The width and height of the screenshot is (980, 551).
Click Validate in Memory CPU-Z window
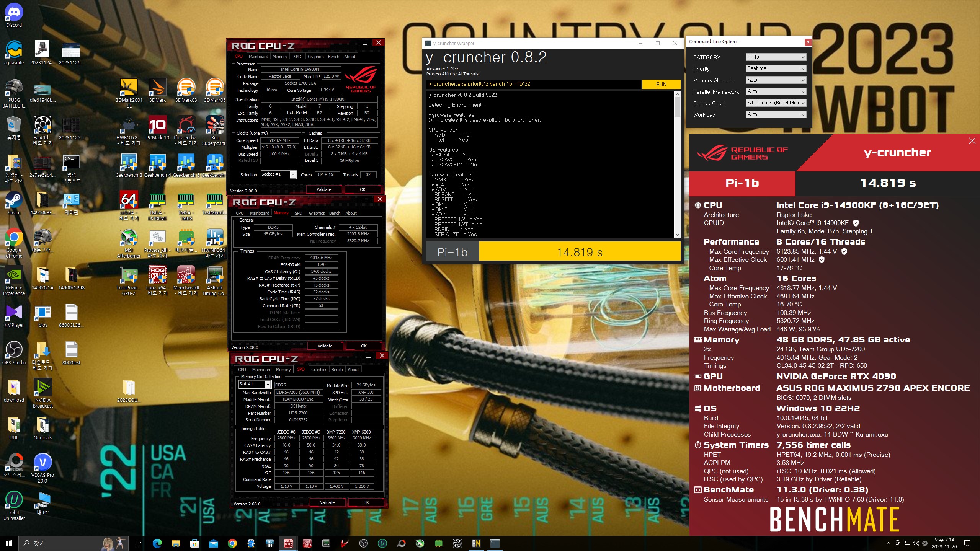[x=325, y=346]
